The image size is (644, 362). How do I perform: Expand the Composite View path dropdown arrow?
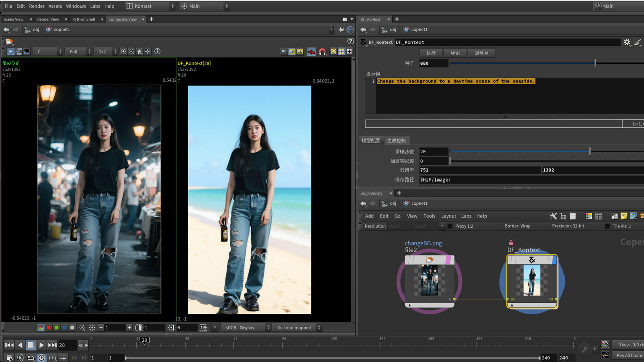click(x=331, y=30)
